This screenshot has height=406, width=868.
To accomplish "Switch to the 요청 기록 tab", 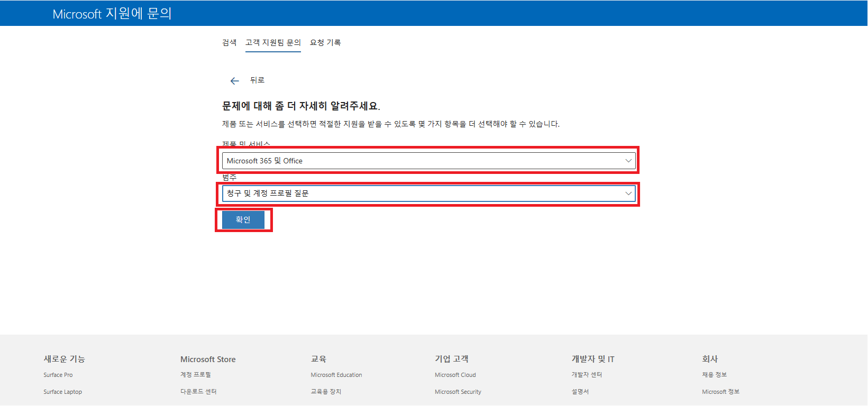I will 325,43.
